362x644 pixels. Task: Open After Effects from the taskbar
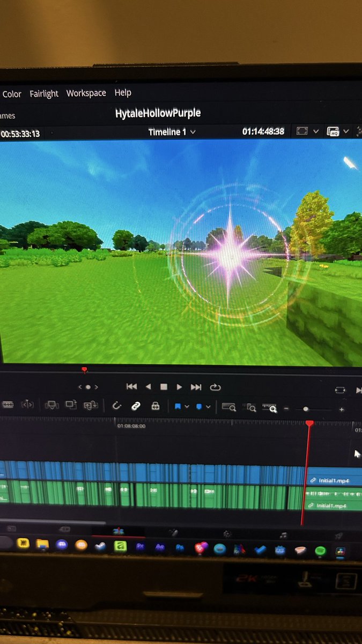pos(160,547)
